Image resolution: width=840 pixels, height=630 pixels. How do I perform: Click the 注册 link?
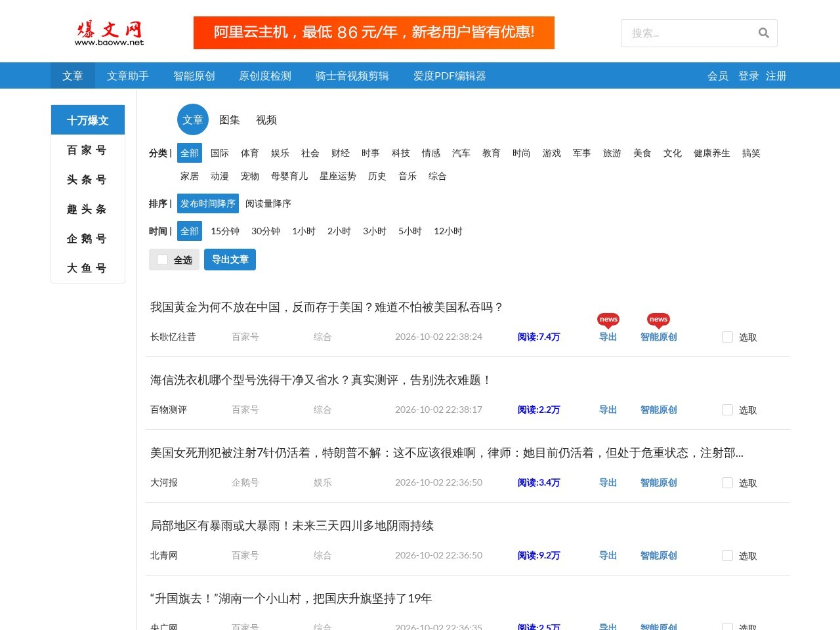776,75
